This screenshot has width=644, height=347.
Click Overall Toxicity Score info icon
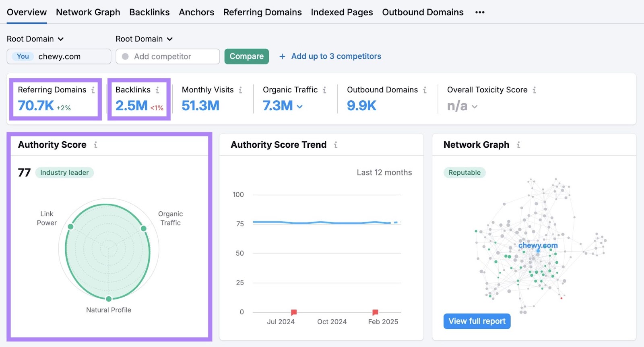point(534,90)
